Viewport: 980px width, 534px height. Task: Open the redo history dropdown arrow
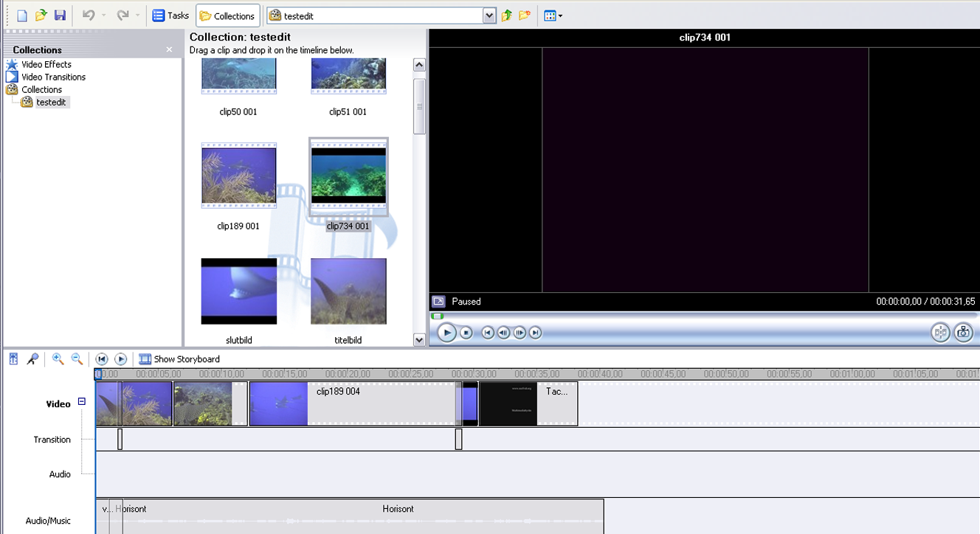tap(138, 15)
